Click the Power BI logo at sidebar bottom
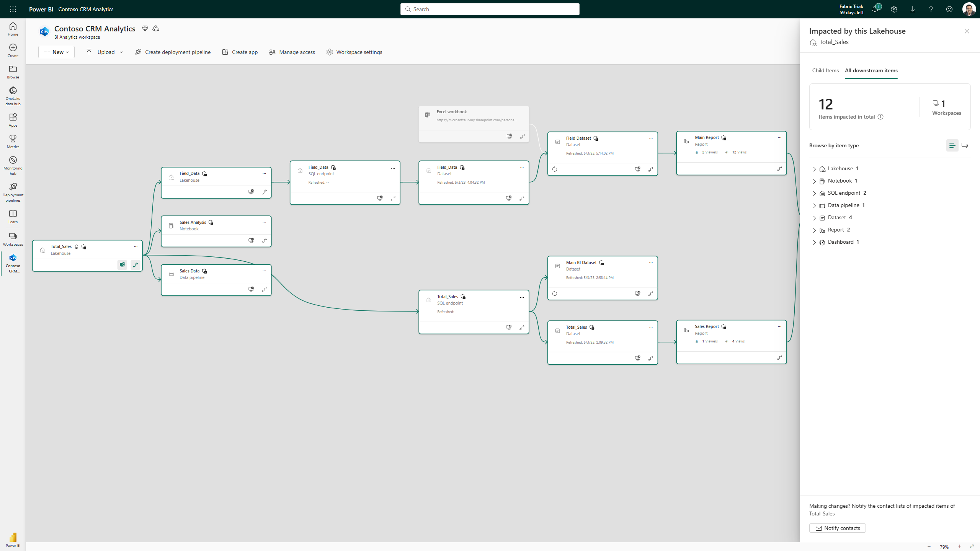This screenshot has width=980, height=551. (13, 540)
